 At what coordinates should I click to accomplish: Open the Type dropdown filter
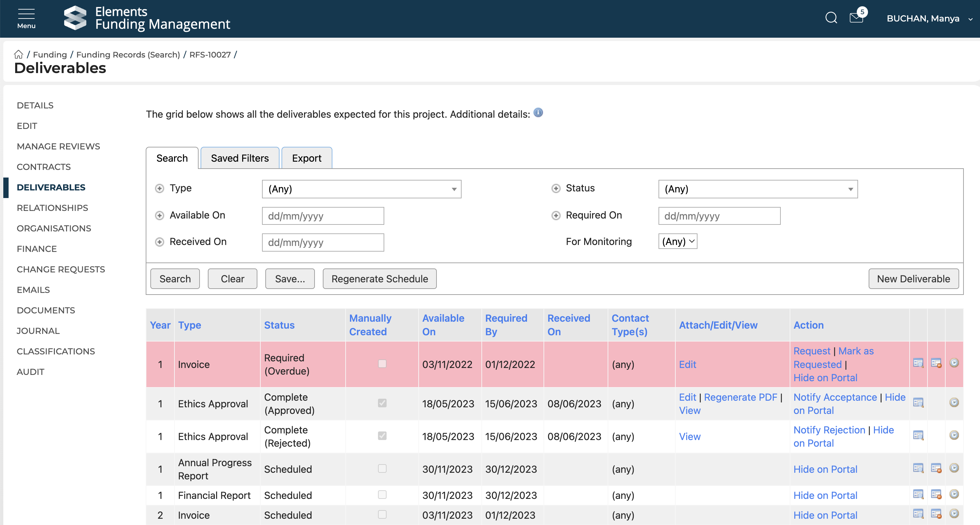pyautogui.click(x=361, y=189)
